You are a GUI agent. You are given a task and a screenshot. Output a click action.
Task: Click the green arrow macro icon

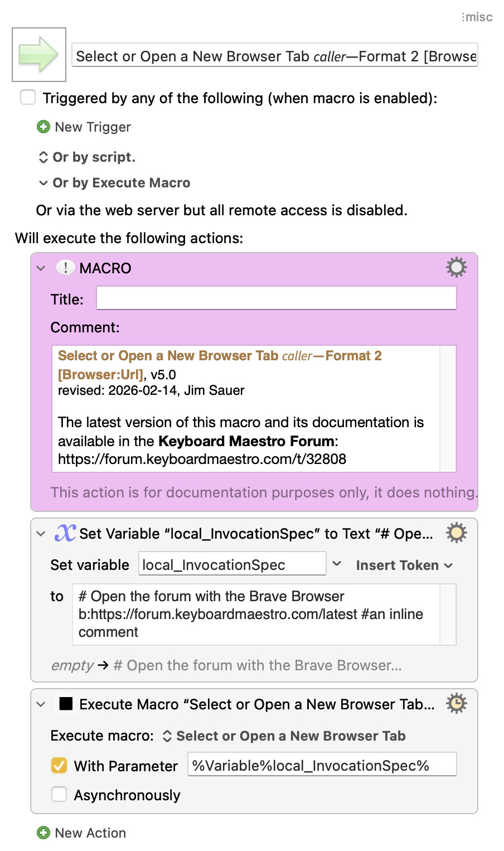tap(39, 55)
